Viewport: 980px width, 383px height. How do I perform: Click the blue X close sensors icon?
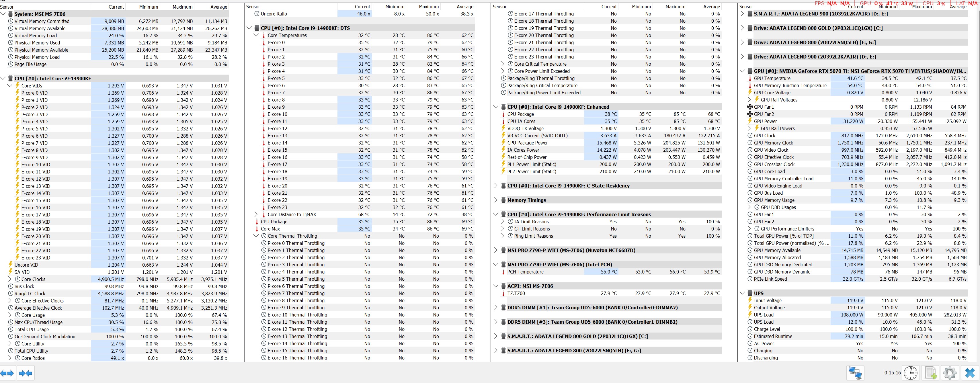[970, 373]
